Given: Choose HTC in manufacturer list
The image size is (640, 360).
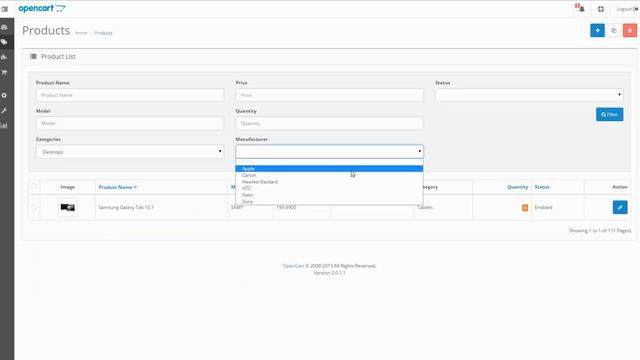Looking at the screenshot, I should click(x=329, y=188).
